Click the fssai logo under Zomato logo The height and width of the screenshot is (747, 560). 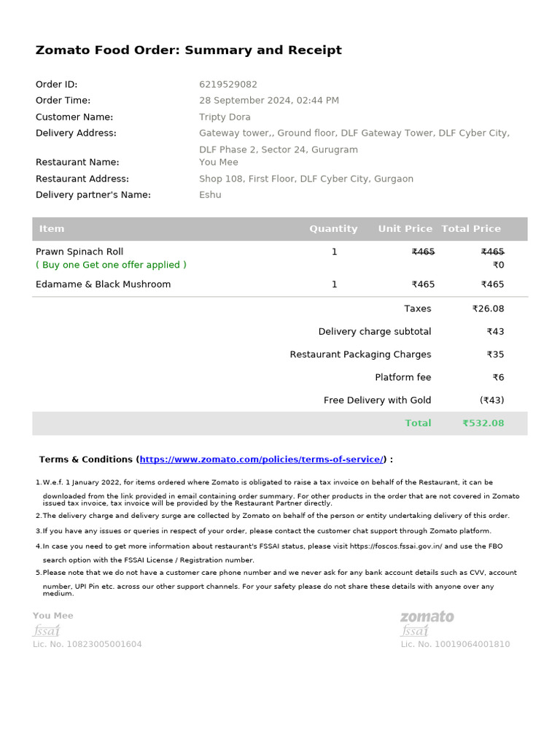[414, 630]
